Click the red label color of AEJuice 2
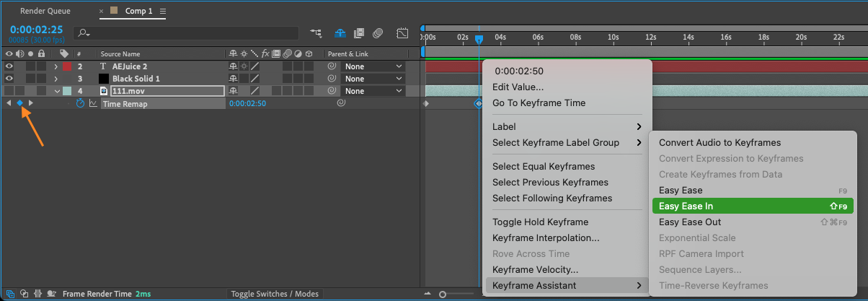Viewport: 868px width, 301px height. coord(67,66)
